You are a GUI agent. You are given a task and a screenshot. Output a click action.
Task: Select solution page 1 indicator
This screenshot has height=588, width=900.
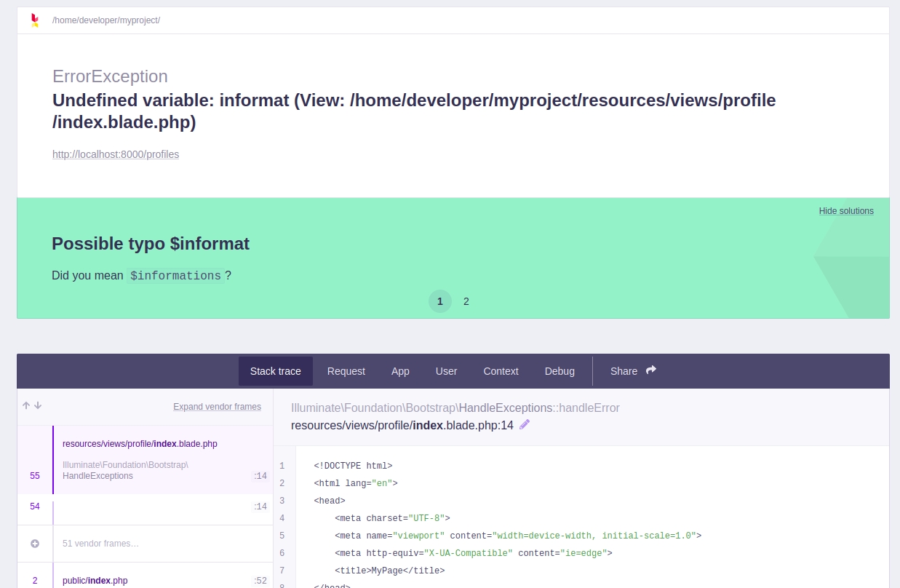click(x=439, y=301)
